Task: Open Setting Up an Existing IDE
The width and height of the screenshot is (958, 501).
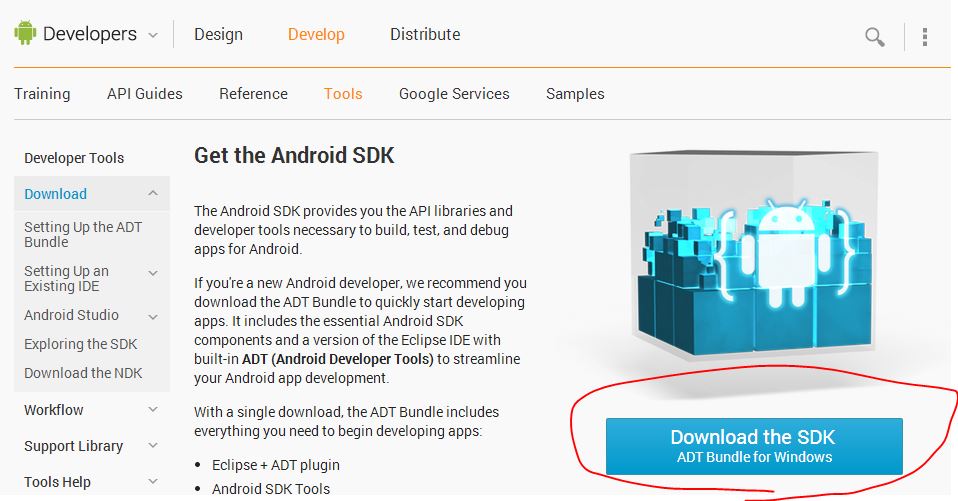Action: pyautogui.click(x=67, y=278)
